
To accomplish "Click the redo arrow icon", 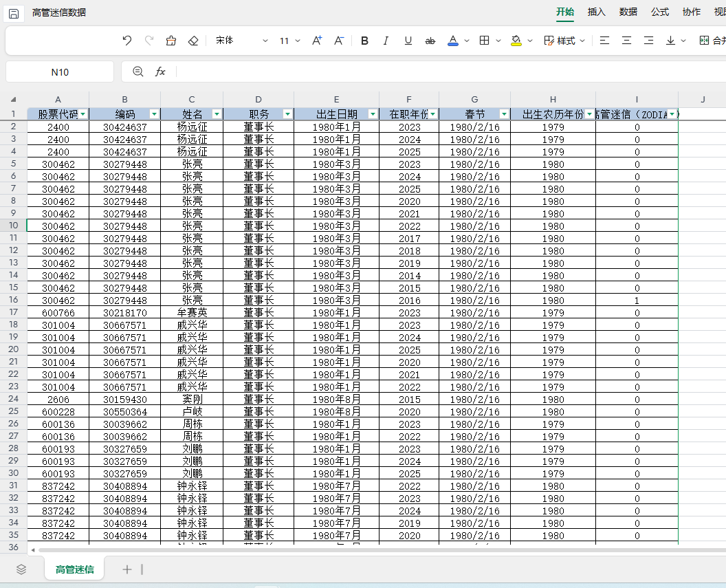I will pos(148,41).
